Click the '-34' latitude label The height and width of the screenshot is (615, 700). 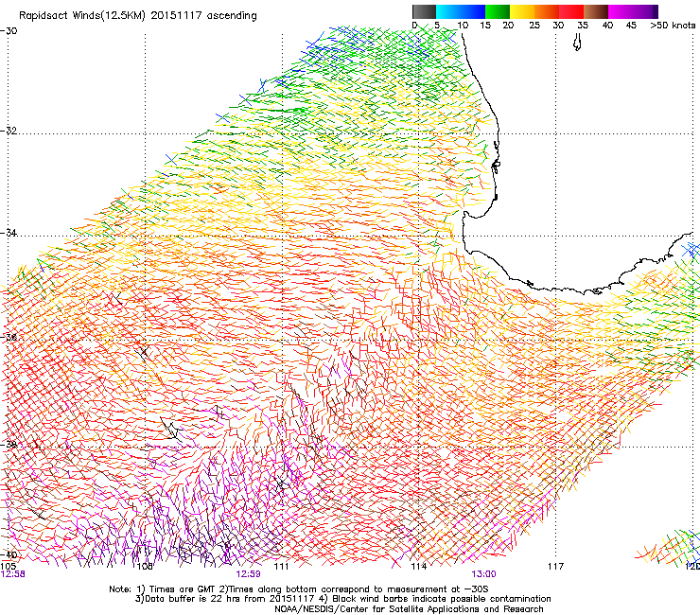9,233
